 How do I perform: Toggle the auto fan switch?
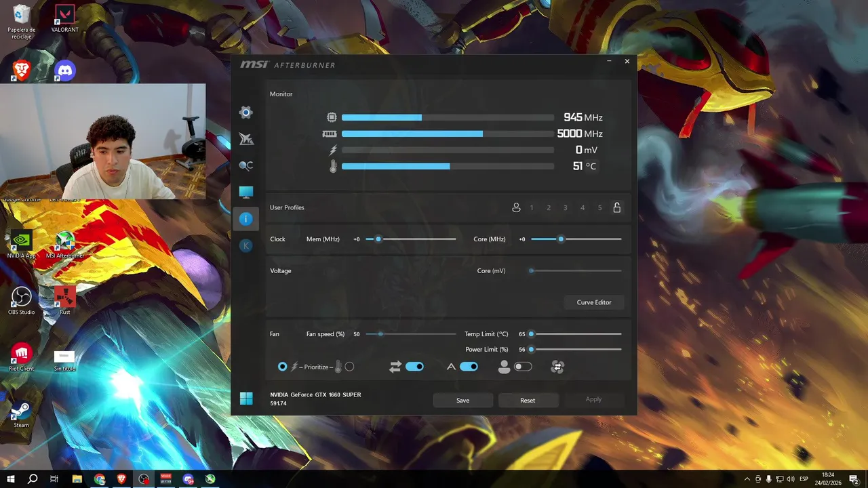(x=469, y=367)
